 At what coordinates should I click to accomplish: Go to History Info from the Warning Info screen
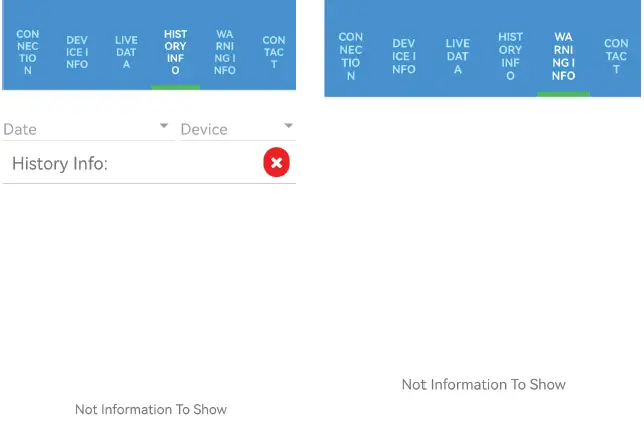pos(510,56)
